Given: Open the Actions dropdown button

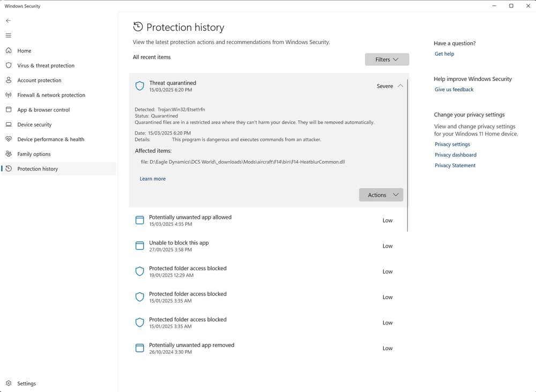Looking at the screenshot, I should tap(381, 195).
